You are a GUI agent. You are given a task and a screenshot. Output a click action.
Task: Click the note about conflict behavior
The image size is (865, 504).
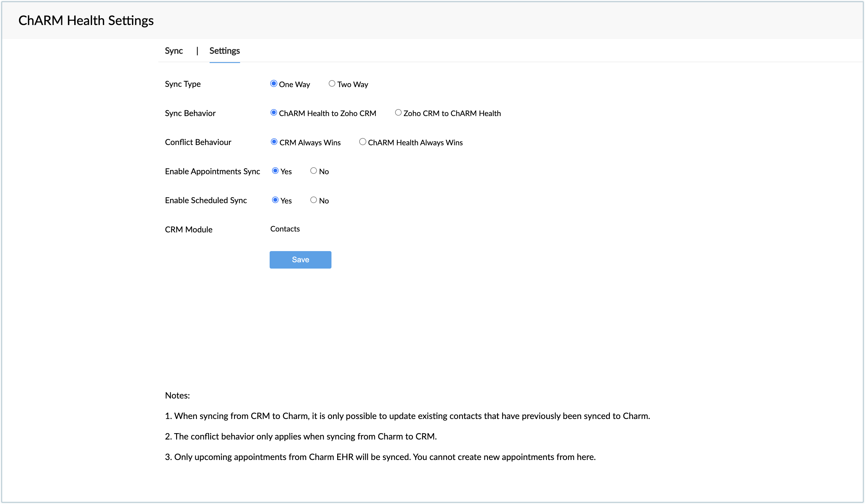pos(301,436)
